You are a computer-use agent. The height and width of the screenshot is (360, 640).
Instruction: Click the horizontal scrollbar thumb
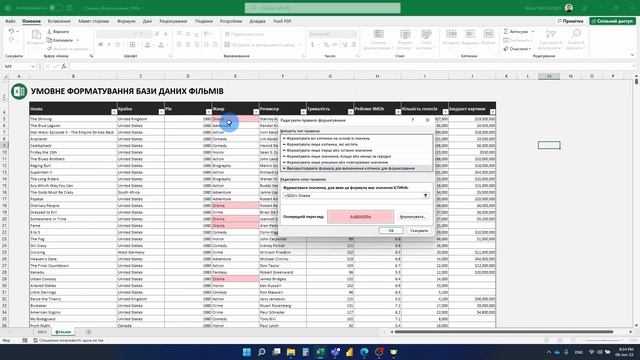coord(504,332)
